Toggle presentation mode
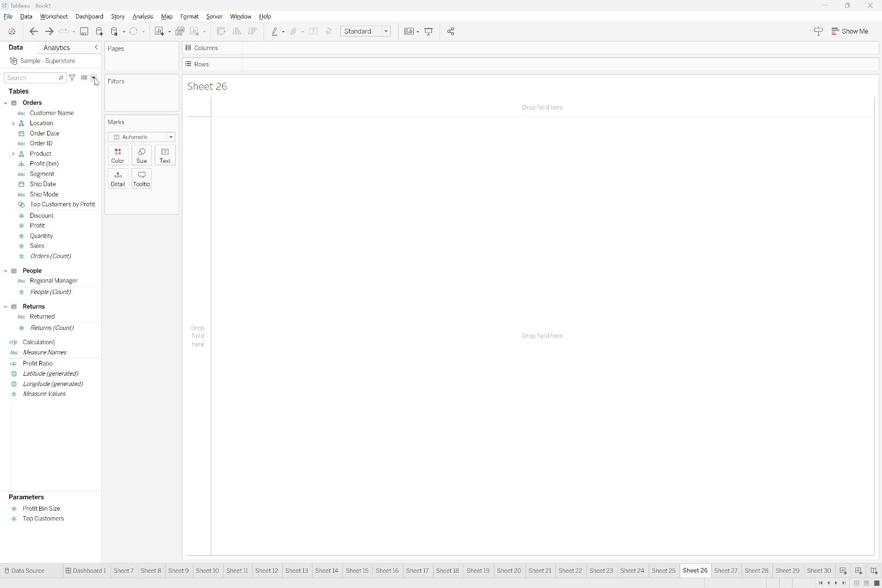 (x=429, y=31)
